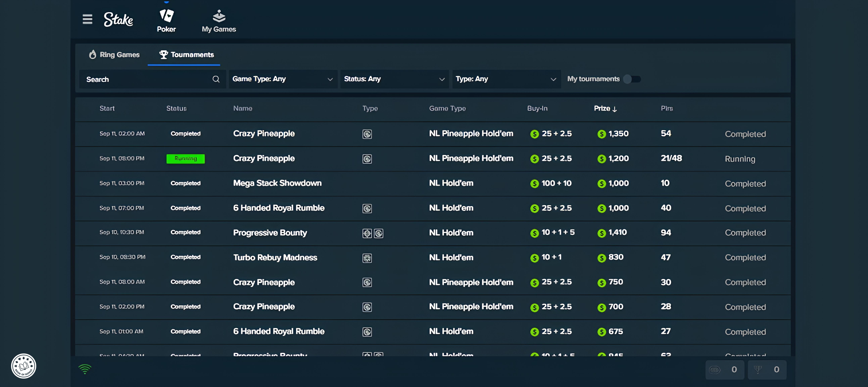Click type icon in Running Crazy Pineapple row
This screenshot has width=868, height=387.
click(x=367, y=159)
